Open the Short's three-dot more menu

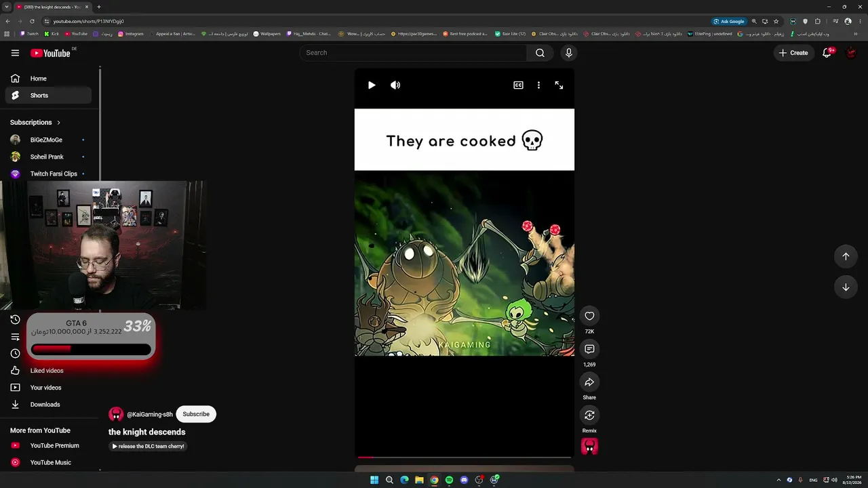tap(538, 85)
